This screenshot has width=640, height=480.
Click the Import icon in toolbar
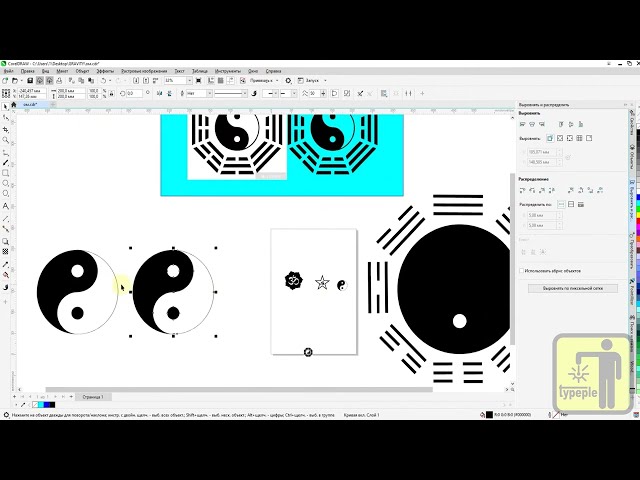coord(136,80)
